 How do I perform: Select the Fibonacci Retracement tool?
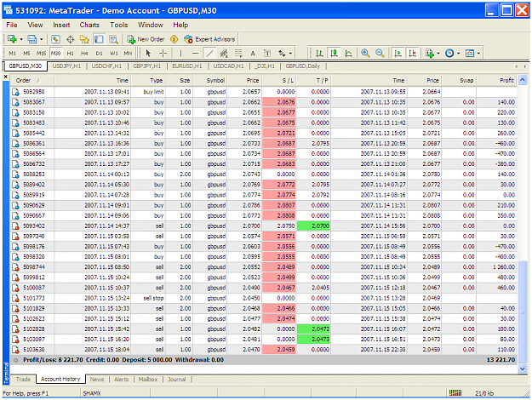238,54
